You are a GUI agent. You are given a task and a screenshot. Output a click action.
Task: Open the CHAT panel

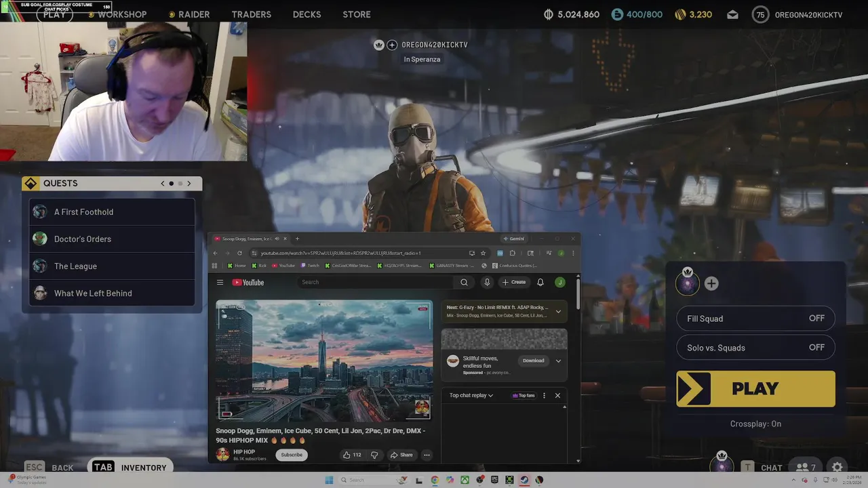(x=764, y=467)
